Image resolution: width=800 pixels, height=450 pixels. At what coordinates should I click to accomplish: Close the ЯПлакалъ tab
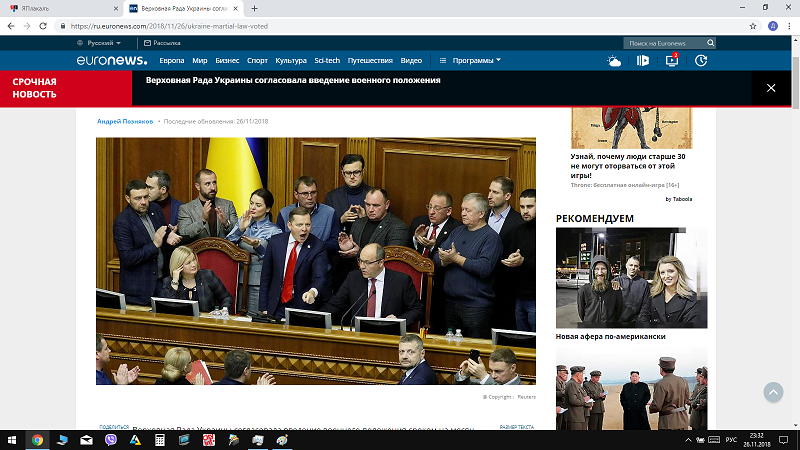pos(116,9)
